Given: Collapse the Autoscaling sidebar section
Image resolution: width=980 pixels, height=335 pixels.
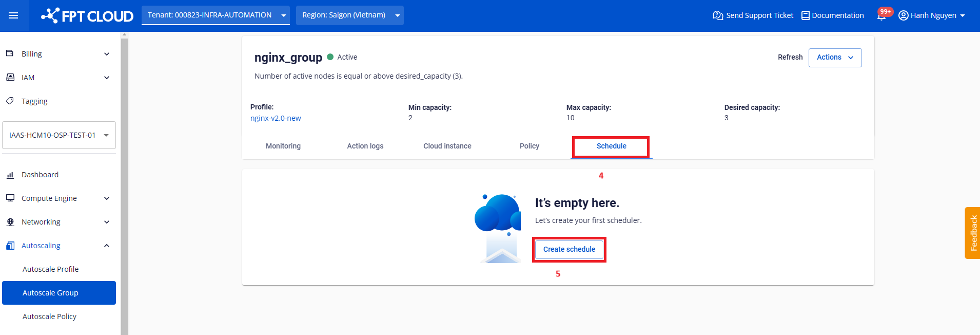Looking at the screenshot, I should pyautogui.click(x=107, y=246).
